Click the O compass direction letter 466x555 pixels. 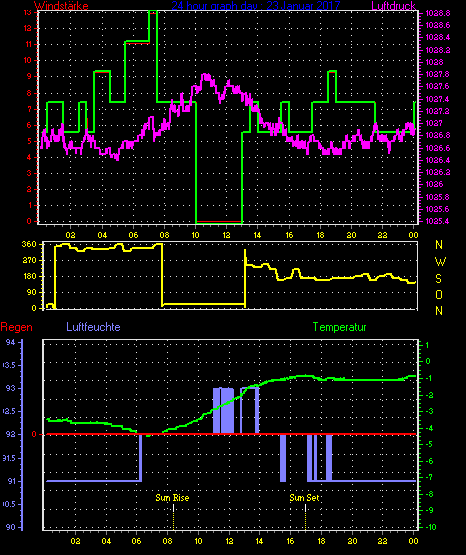coord(439,294)
